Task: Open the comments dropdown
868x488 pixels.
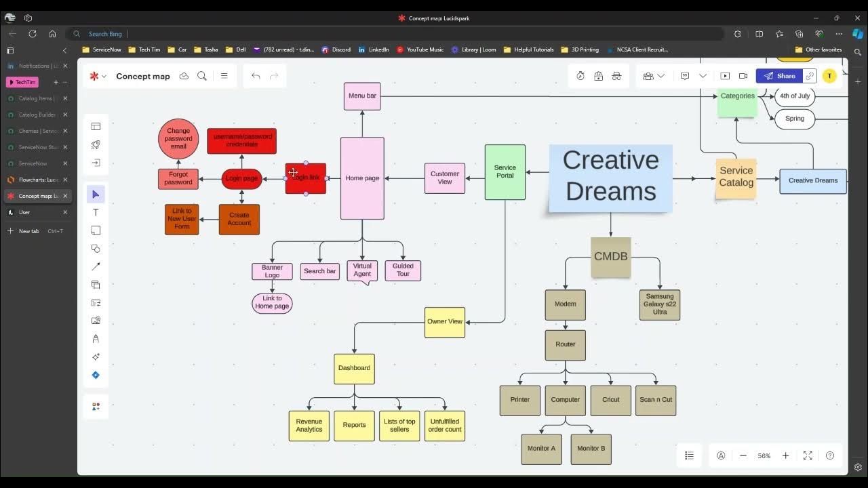Action: coord(703,76)
